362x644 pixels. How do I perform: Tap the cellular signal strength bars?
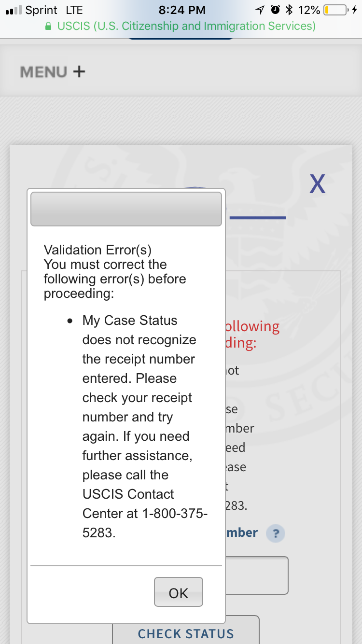pos(14,10)
